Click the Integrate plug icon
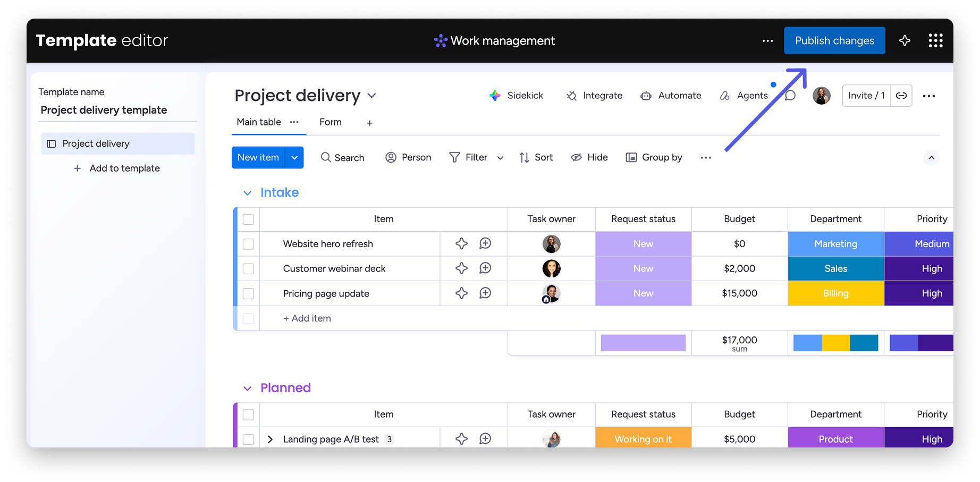980x482 pixels. (x=571, y=96)
